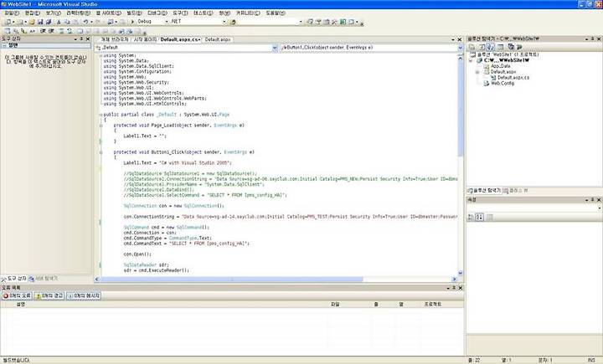Click the Cut scissors icon
The width and height of the screenshot is (603, 364).
coord(59,22)
